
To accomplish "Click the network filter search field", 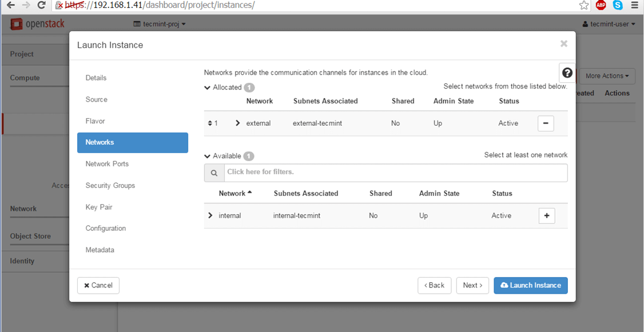I will point(395,173).
